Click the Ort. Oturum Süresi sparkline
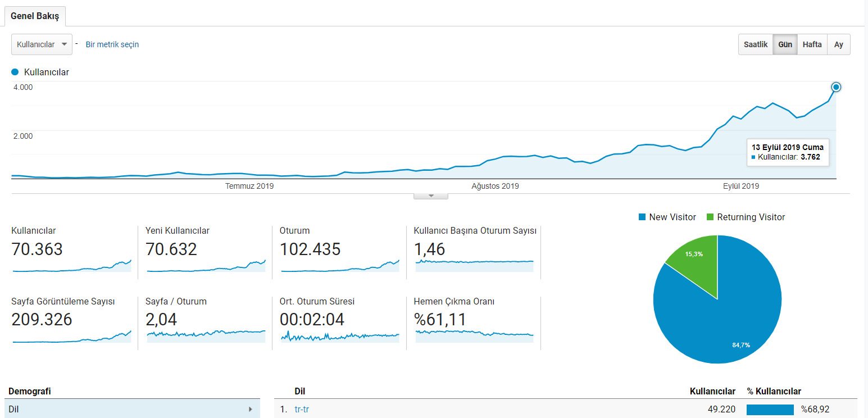Image resolution: width=868 pixels, height=418 pixels. click(340, 336)
